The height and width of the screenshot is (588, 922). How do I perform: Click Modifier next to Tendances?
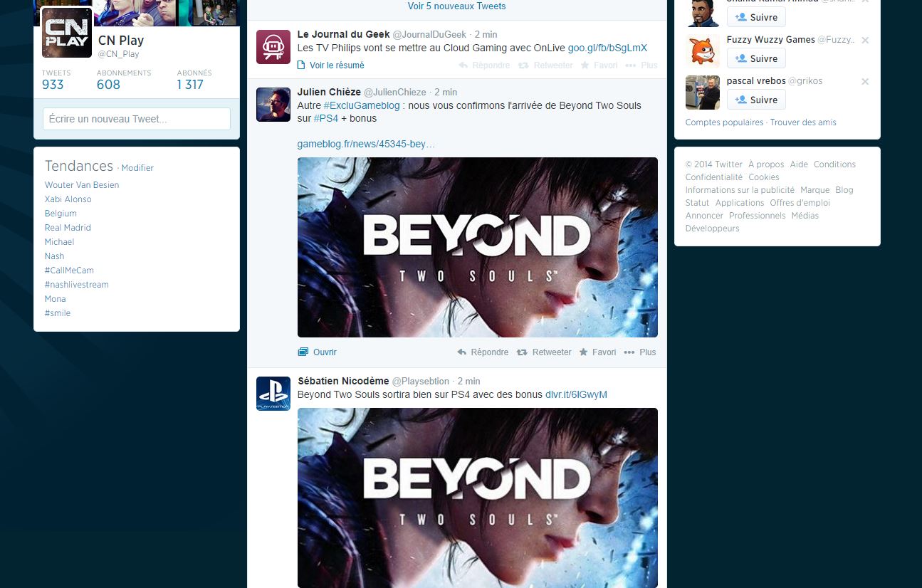[137, 168]
